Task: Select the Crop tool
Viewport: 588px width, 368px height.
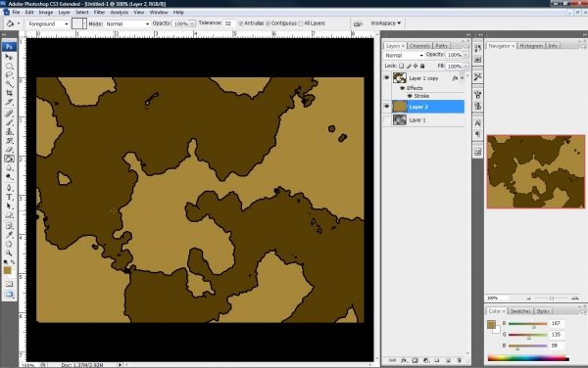Action: click(9, 93)
